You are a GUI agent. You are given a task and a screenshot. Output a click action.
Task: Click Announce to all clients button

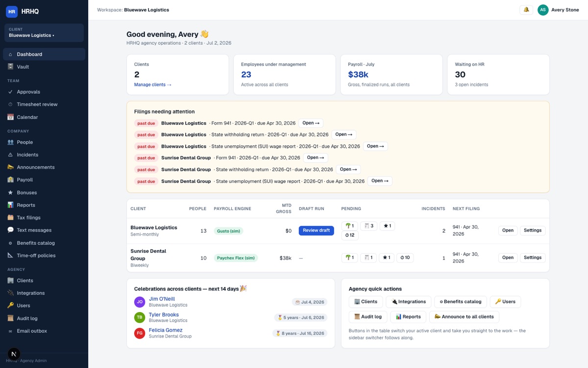[x=464, y=317]
